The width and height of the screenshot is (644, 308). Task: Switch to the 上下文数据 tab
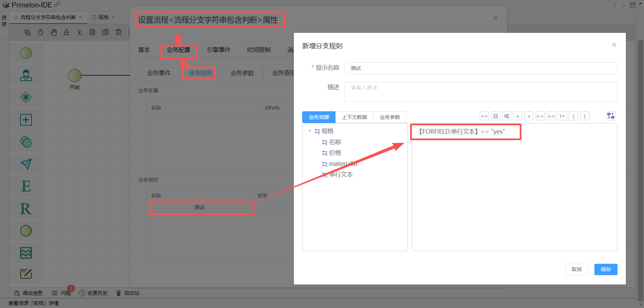(x=354, y=117)
